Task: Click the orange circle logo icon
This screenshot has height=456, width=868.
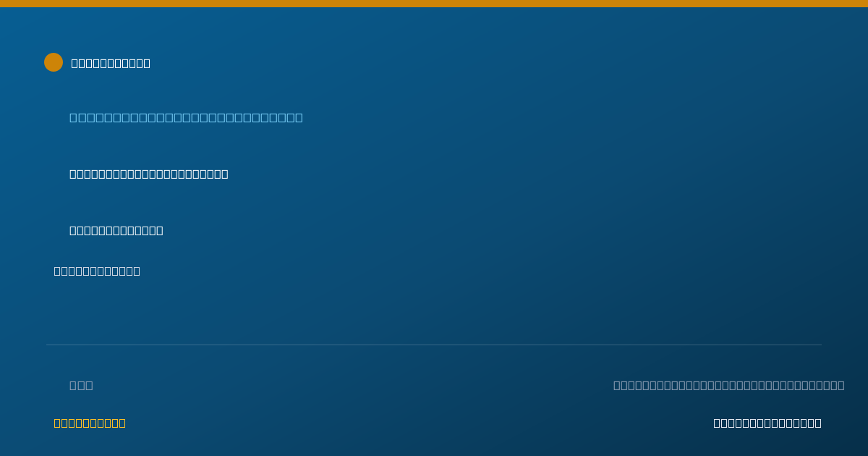Action: 54,62
